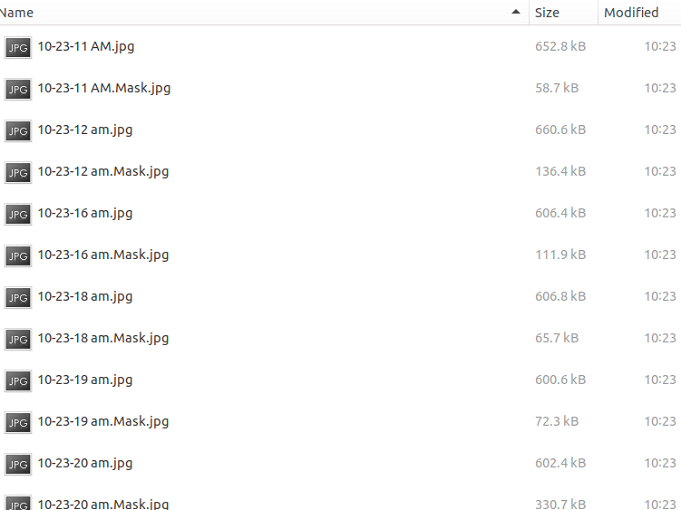Click the 606.4 kB size entry
The height and width of the screenshot is (510, 681).
click(x=560, y=214)
